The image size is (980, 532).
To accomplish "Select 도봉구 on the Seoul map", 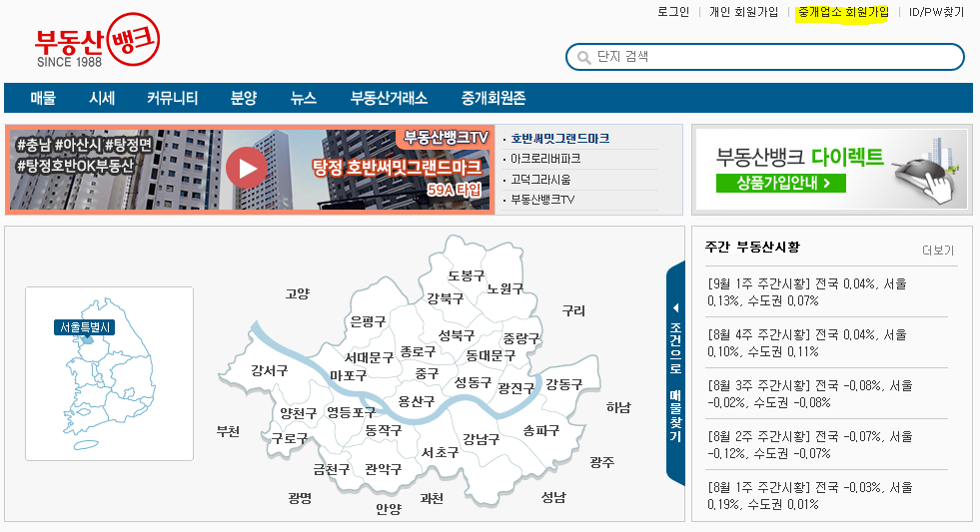I will click(467, 275).
